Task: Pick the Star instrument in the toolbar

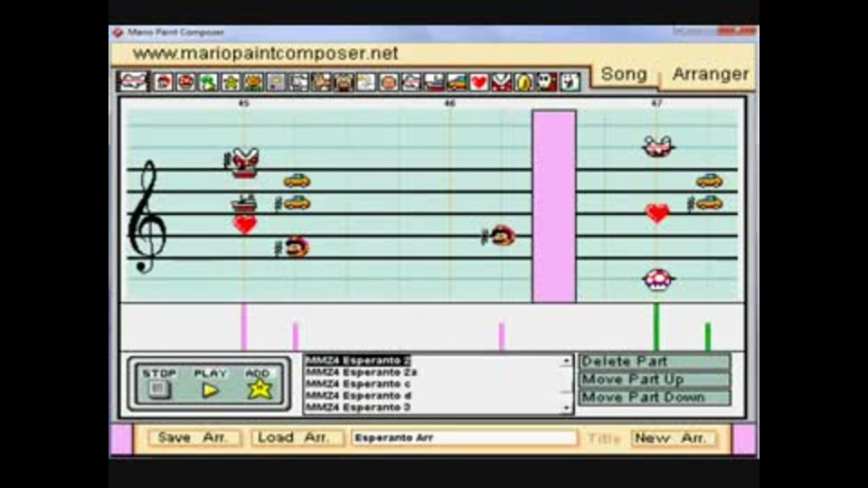Action: click(x=231, y=82)
